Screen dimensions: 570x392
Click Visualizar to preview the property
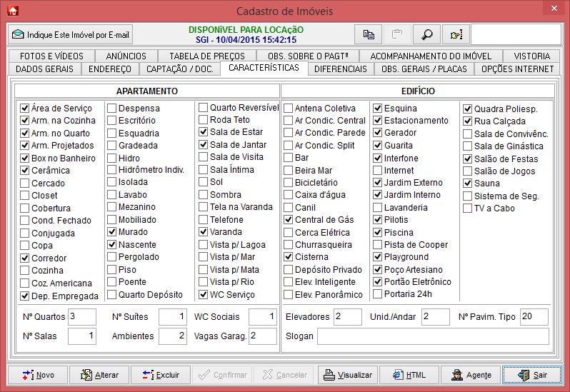point(347,375)
